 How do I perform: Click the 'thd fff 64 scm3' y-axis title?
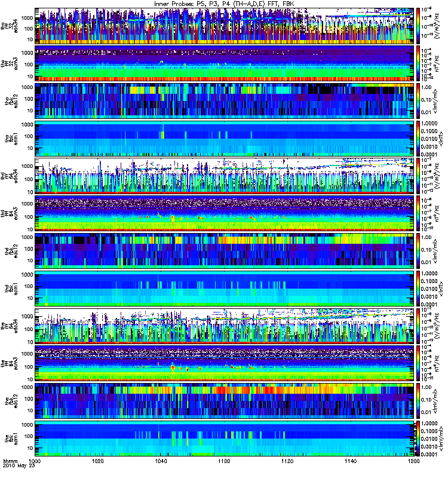(x=9, y=213)
